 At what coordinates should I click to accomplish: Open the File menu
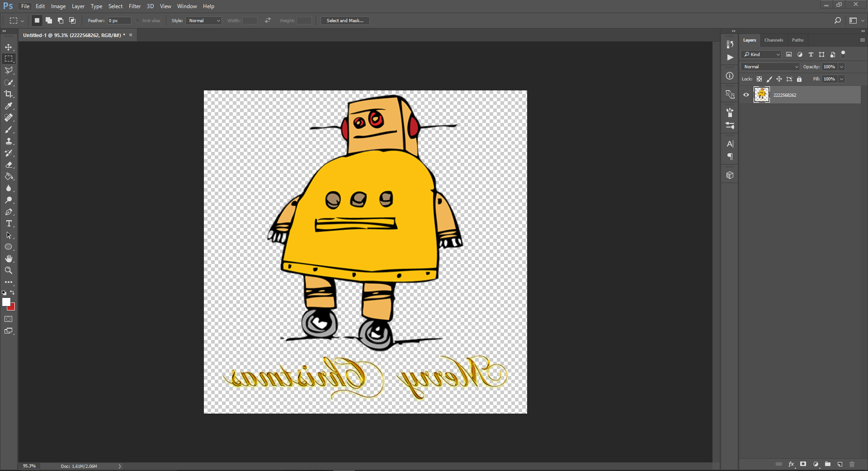25,6
